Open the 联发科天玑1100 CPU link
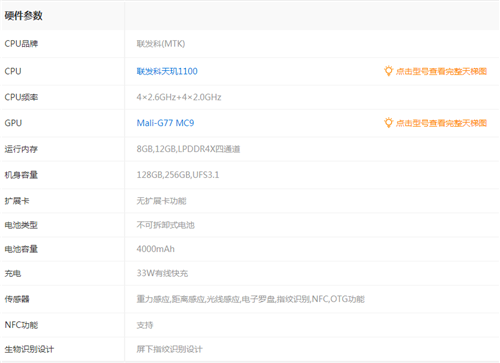The width and height of the screenshot is (500, 363). [167, 71]
